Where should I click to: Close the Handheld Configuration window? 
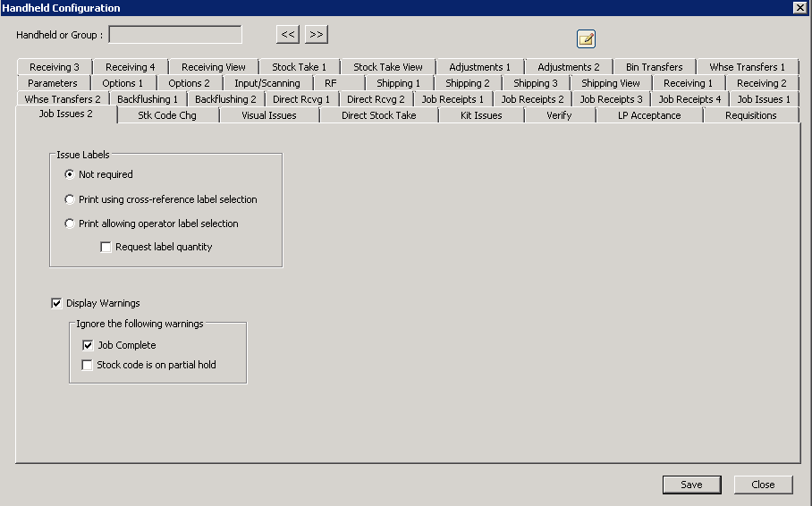pyautogui.click(x=763, y=485)
